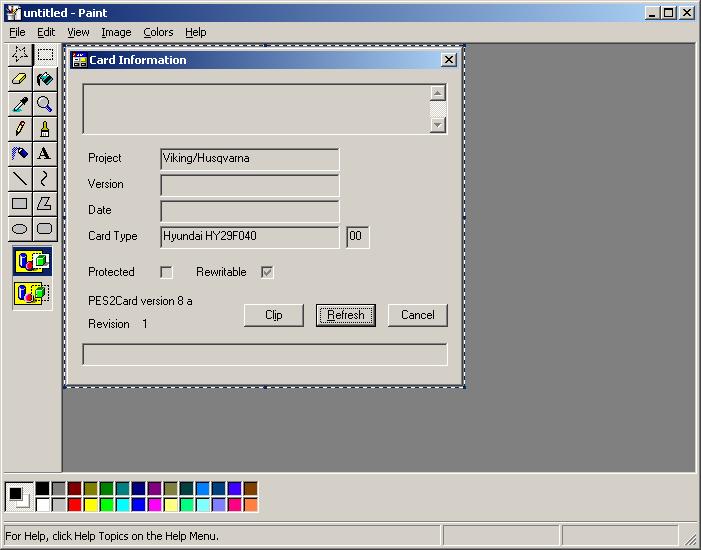
Task: Pick the Rectangle shape tool
Action: [20, 204]
